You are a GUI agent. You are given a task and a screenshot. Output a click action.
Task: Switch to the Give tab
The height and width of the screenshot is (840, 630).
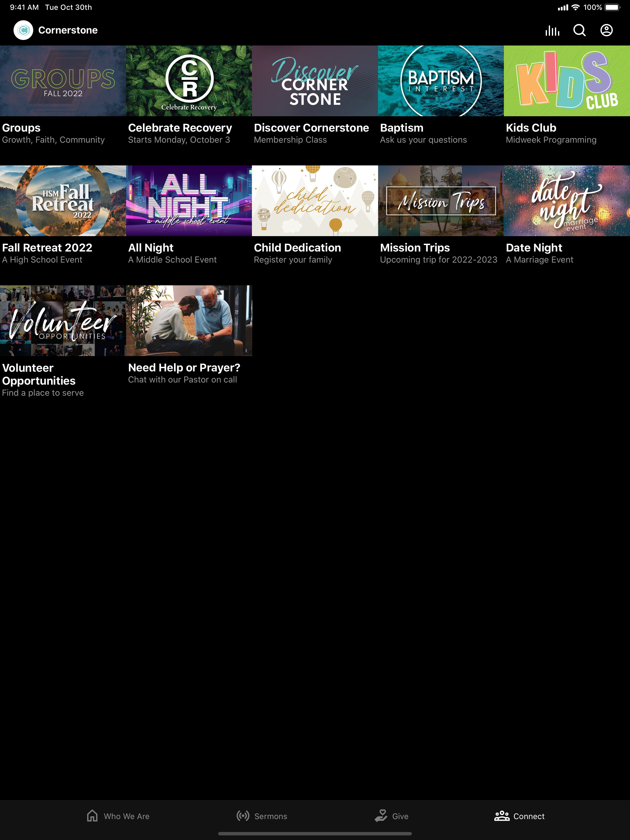[391, 816]
